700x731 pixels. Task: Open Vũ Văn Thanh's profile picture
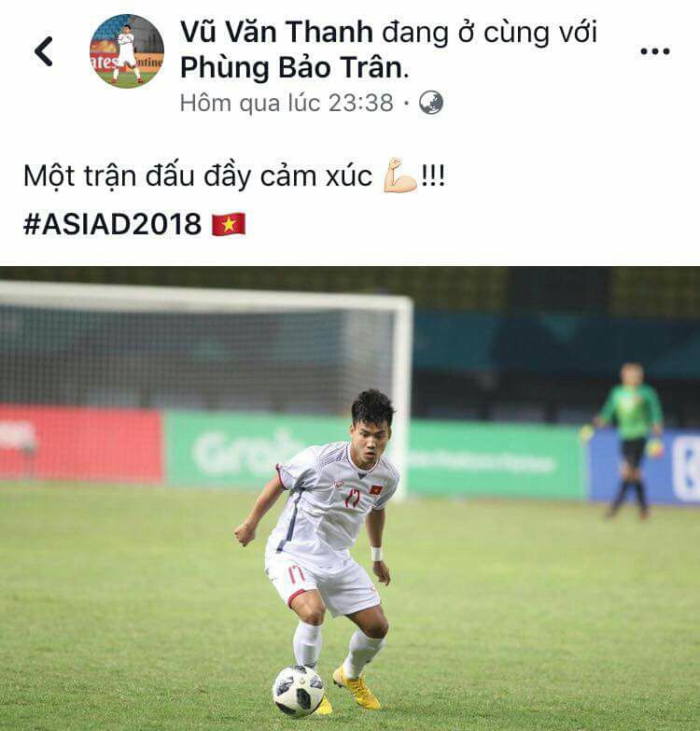tap(127, 50)
